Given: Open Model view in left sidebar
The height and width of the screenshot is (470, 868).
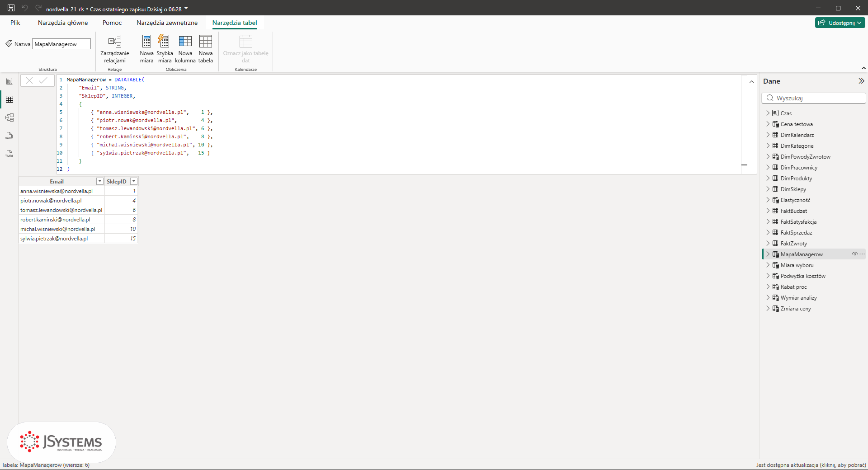Looking at the screenshot, I should tap(9, 117).
